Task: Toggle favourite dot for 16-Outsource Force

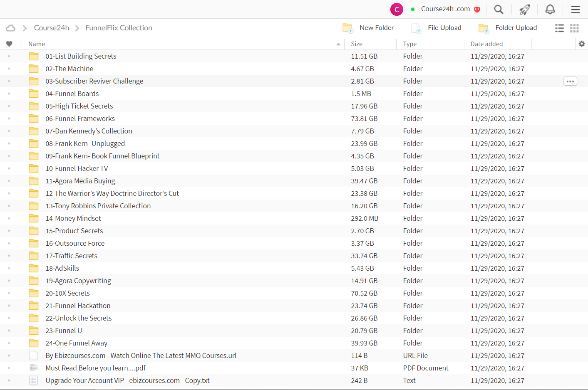Action: 9,243
